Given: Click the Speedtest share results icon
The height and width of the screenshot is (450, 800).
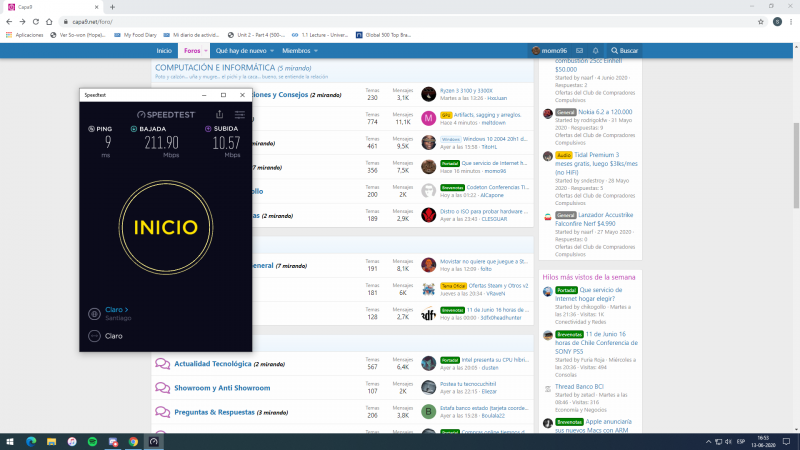Looking at the screenshot, I should click(219, 114).
